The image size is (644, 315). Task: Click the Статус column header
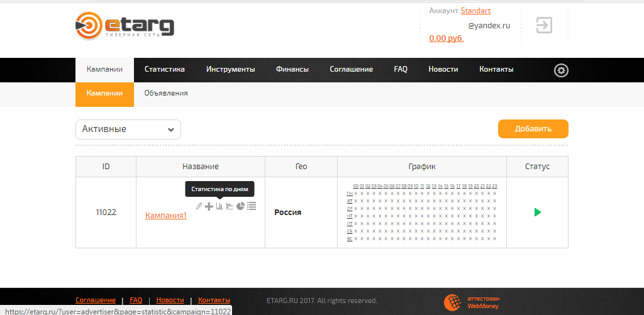[x=537, y=167]
